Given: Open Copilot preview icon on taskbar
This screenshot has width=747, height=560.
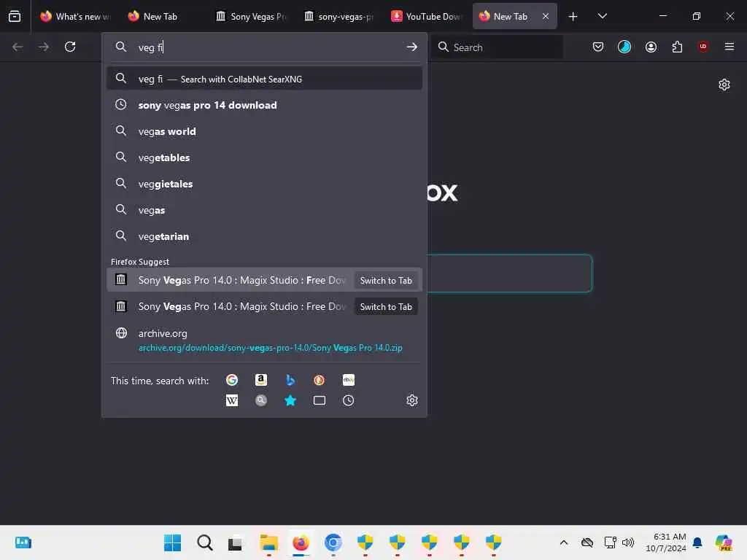Looking at the screenshot, I should 723,542.
